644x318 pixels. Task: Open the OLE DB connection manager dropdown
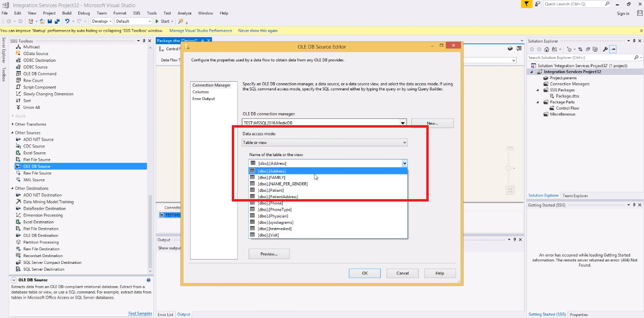point(403,123)
